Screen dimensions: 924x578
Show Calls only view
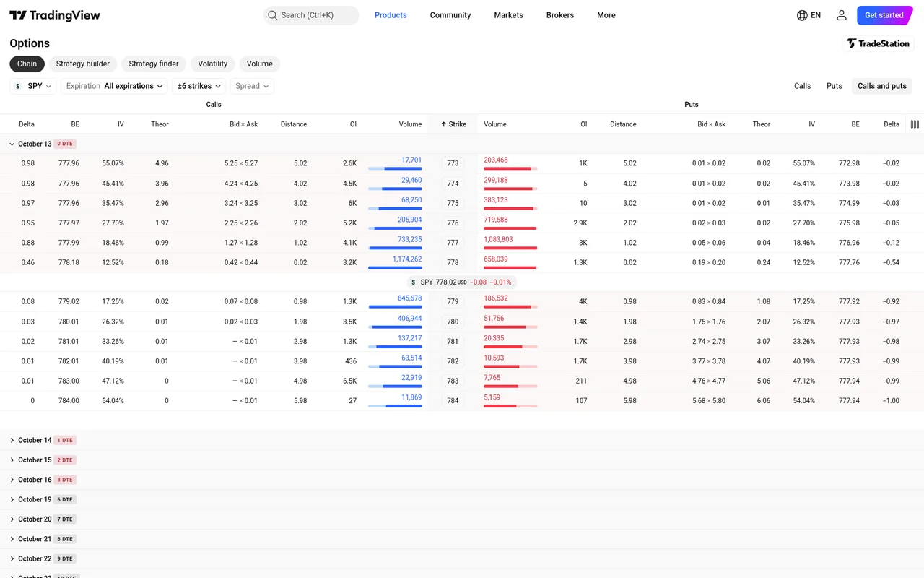point(803,86)
